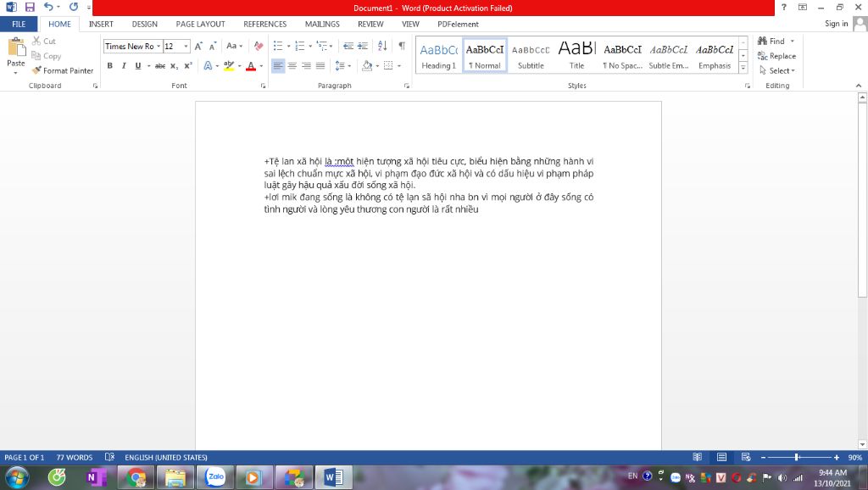Apply the red font color swatch

click(x=251, y=65)
